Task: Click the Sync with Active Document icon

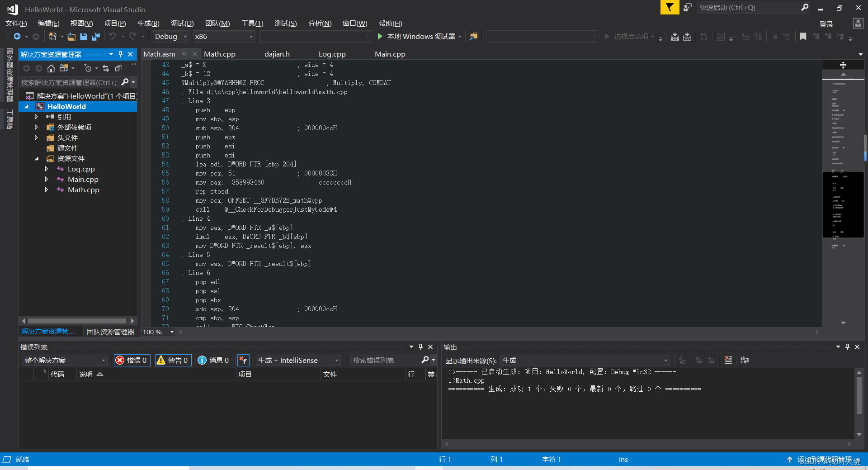Action: [x=106, y=68]
